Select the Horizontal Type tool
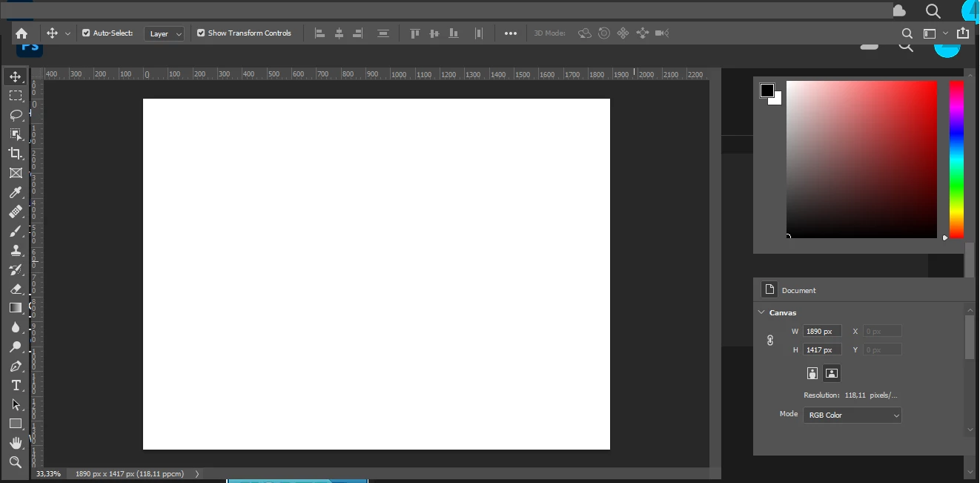This screenshot has height=483, width=980. pyautogui.click(x=16, y=385)
